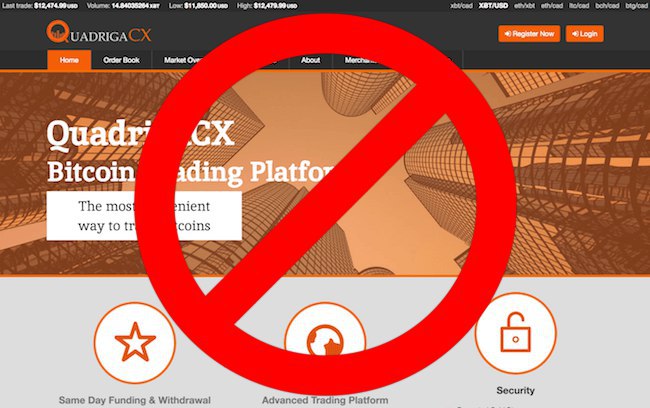Select the eth/xbt trading pair
Screen dimensions: 650x408
pyautogui.click(x=525, y=6)
